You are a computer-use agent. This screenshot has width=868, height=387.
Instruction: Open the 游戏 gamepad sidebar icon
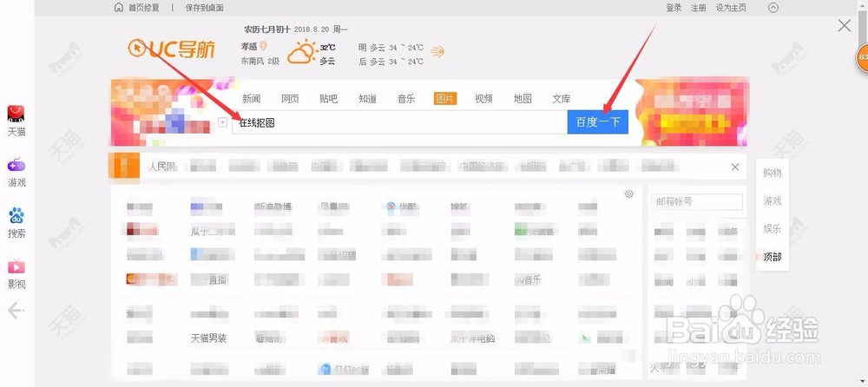pos(16,165)
